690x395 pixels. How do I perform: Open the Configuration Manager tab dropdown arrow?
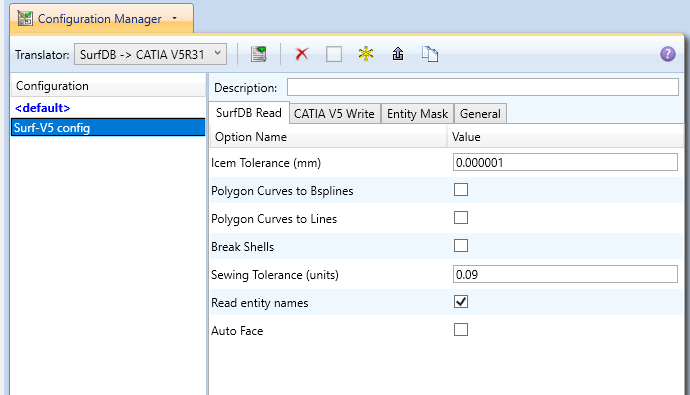[175, 18]
